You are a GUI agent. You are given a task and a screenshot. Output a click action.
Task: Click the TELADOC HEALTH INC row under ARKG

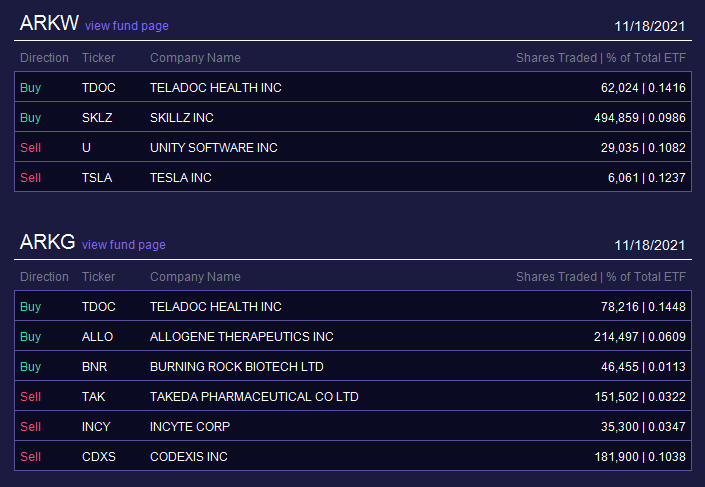click(353, 306)
